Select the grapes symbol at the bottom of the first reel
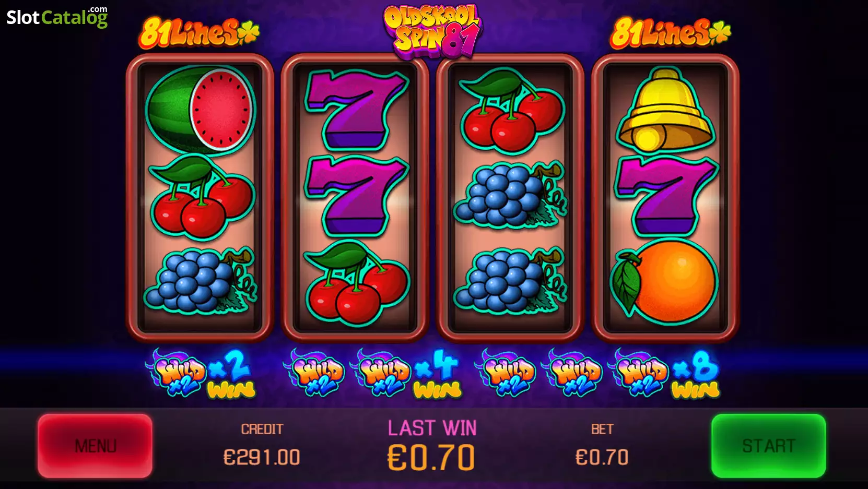 coord(200,281)
